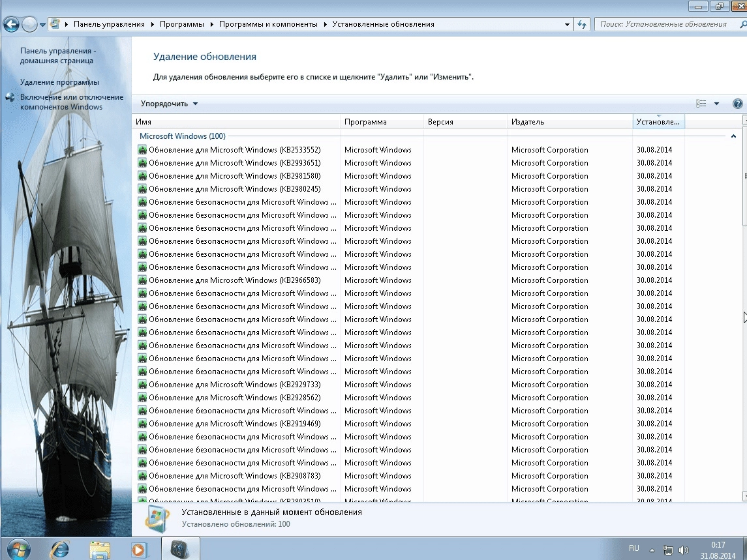Open the network tray icon
This screenshot has height=560, width=747.
click(668, 550)
